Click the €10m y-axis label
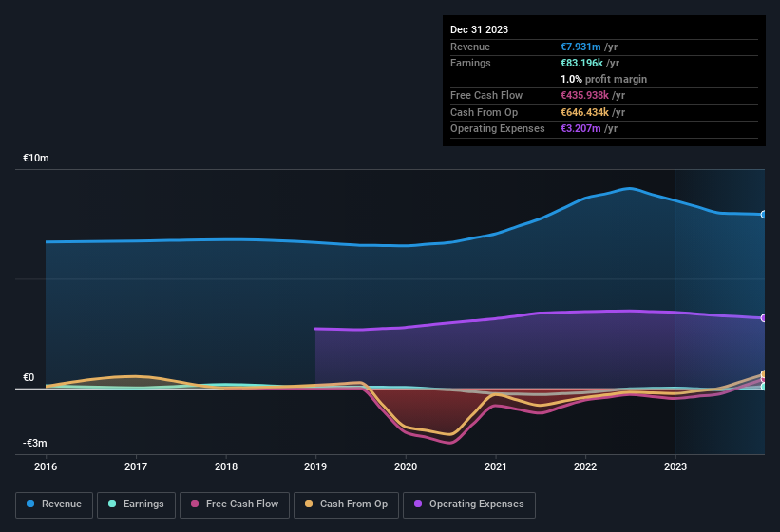The image size is (780, 532). pyautogui.click(x=36, y=158)
